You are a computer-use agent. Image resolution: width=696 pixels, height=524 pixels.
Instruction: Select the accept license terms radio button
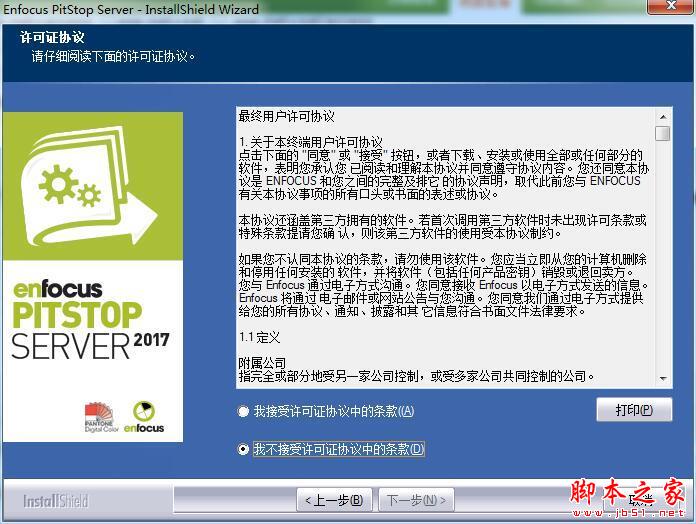click(x=243, y=411)
